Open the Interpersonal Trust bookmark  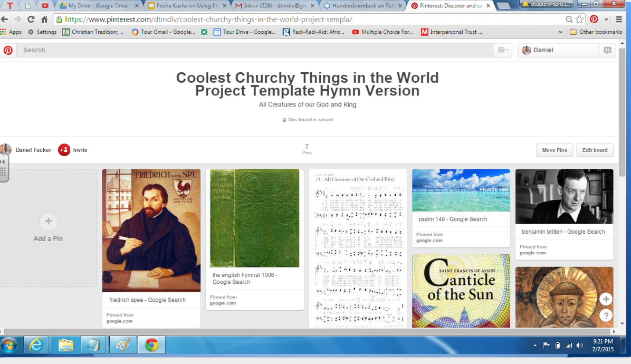452,32
